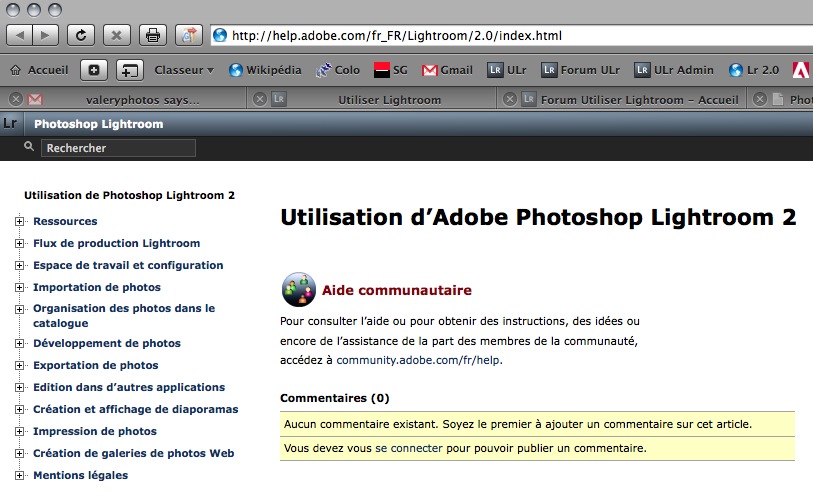Screen dimensions: 813x500
Task: Print the page using the printer icon
Action: [x=152, y=36]
